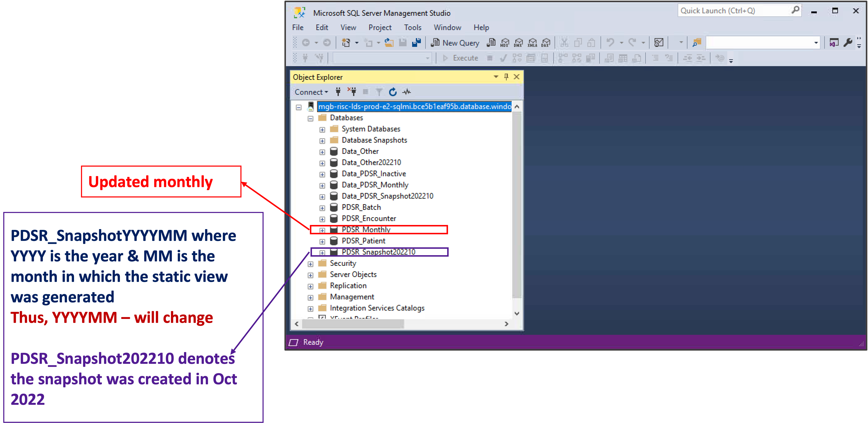Click the Database Engine Query icon
868x423 pixels.
point(491,43)
